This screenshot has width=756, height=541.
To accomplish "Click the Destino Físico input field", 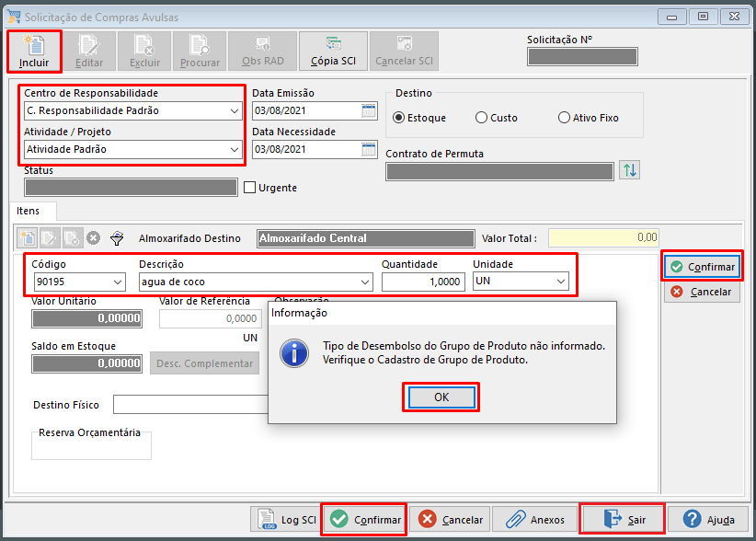I will coord(191,405).
